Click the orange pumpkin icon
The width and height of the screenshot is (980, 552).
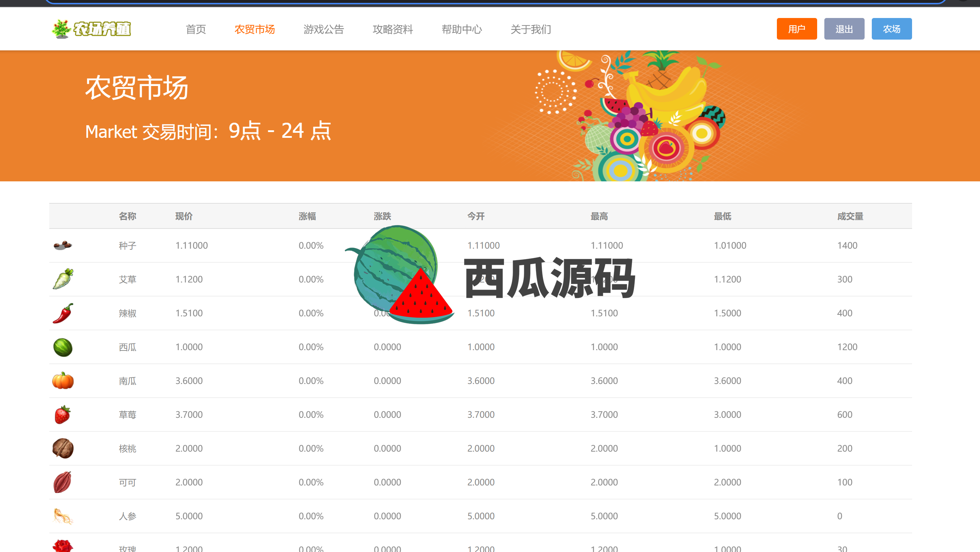coord(63,381)
